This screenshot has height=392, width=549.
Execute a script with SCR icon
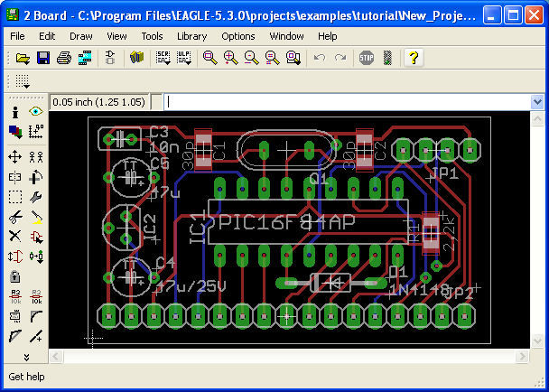tap(163, 58)
